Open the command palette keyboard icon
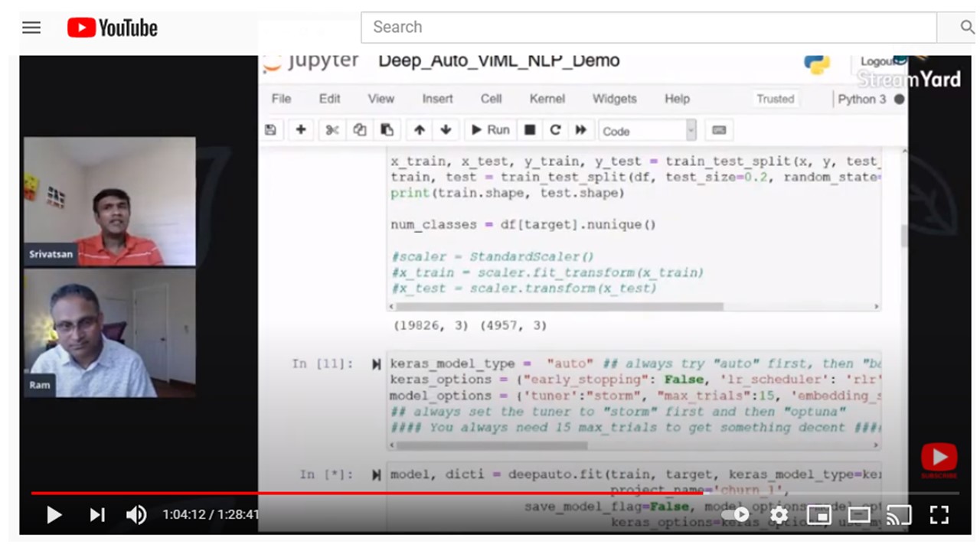 (x=719, y=130)
